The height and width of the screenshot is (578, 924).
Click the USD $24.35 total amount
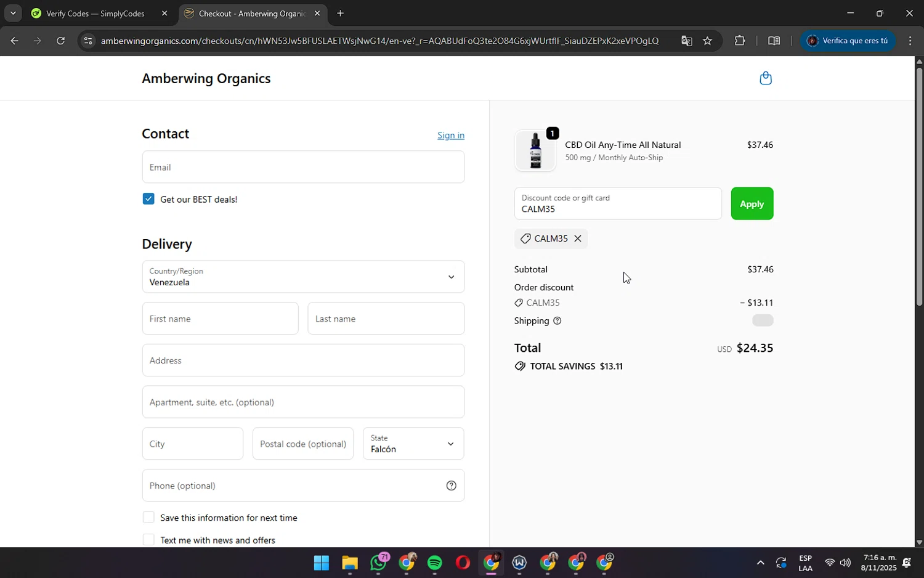coord(745,348)
